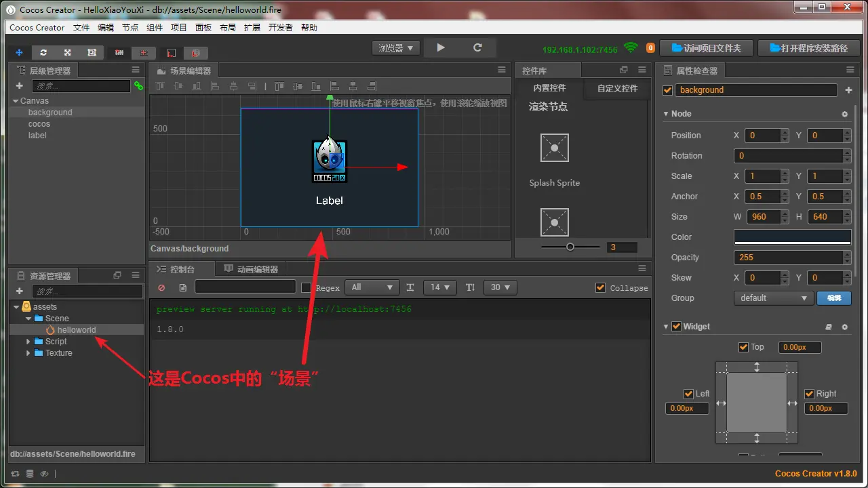868x488 pixels.
Task: Click the play preview button
Action: (441, 47)
